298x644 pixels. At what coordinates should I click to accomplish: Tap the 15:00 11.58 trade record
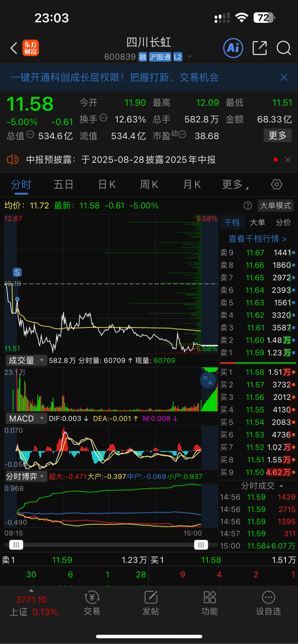(x=258, y=546)
